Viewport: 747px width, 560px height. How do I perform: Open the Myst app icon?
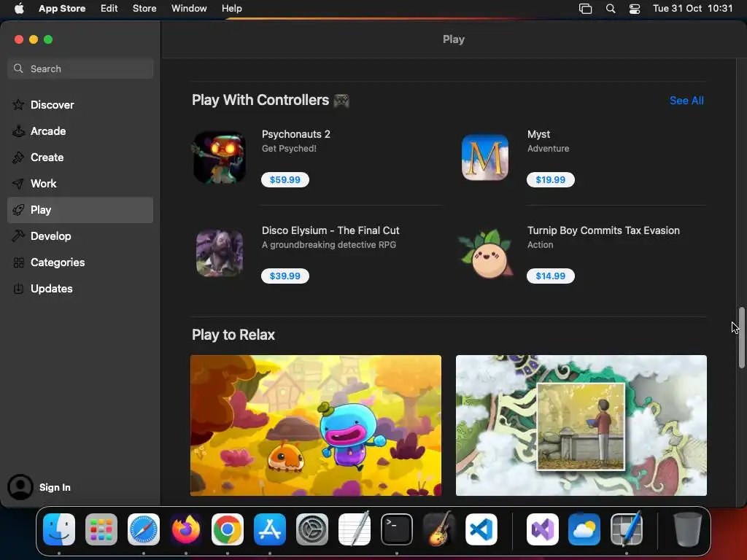click(485, 157)
